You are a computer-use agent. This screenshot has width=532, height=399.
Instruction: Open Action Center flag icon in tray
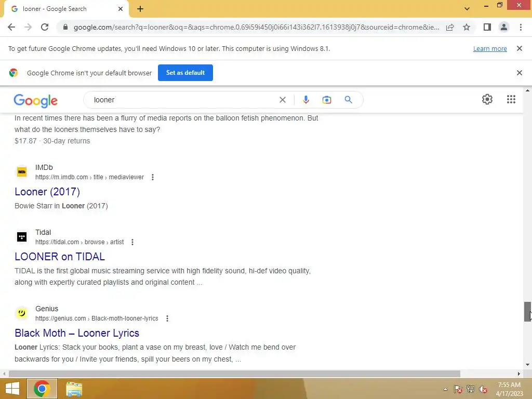click(x=458, y=389)
